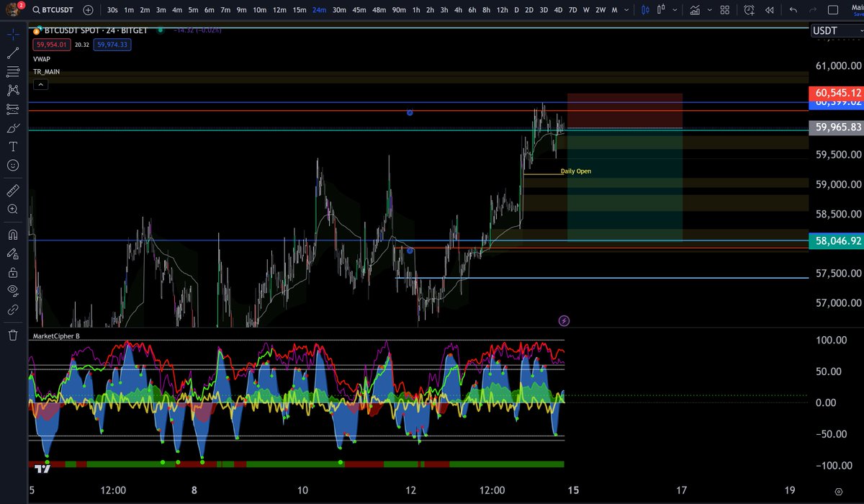Switch to the 45m timeframe
This screenshot has width=864, height=504.
pos(359,10)
